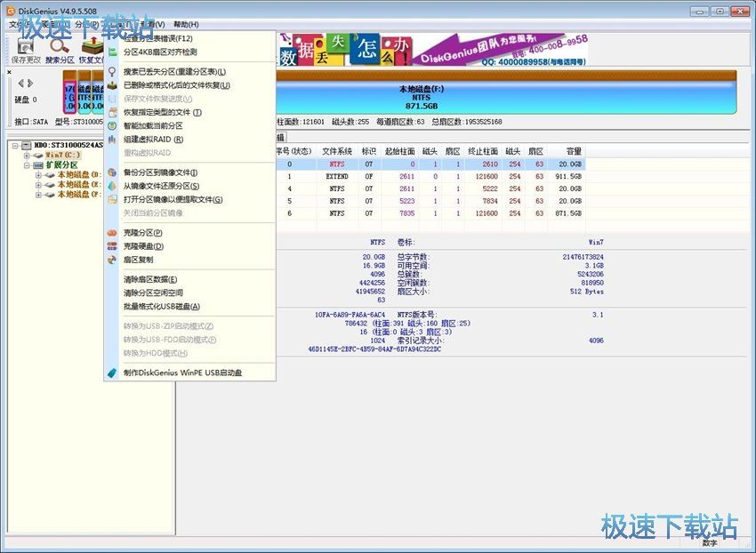Click the 起始柱面 column header
The width and height of the screenshot is (756, 553).
tap(399, 151)
